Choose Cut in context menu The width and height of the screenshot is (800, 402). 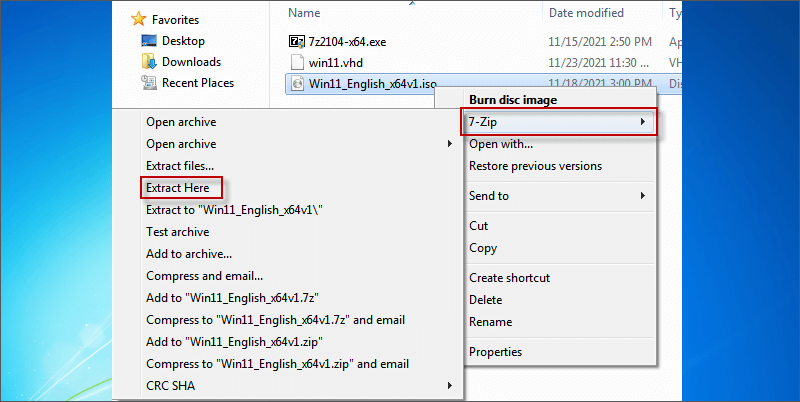coord(479,226)
